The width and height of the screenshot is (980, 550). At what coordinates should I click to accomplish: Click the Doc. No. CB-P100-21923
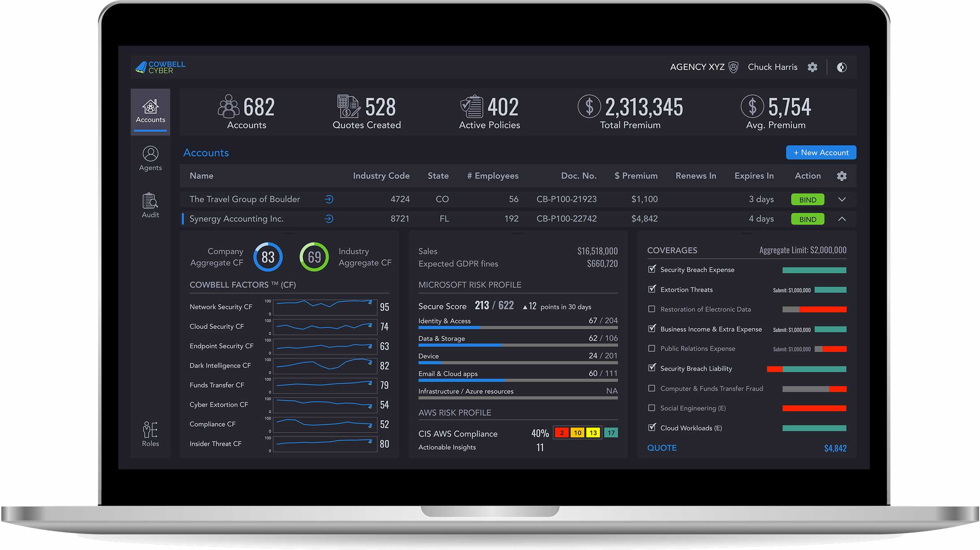[x=566, y=199]
